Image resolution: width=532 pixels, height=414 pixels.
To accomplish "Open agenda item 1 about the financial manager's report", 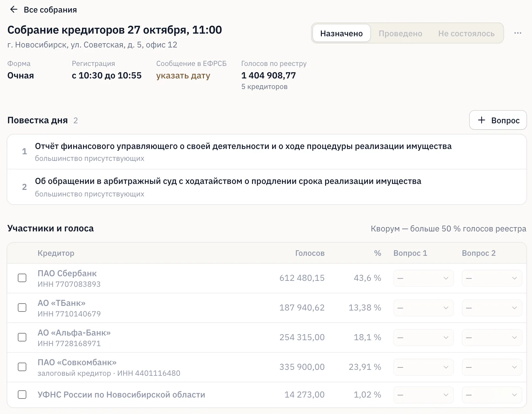I will click(x=266, y=152).
